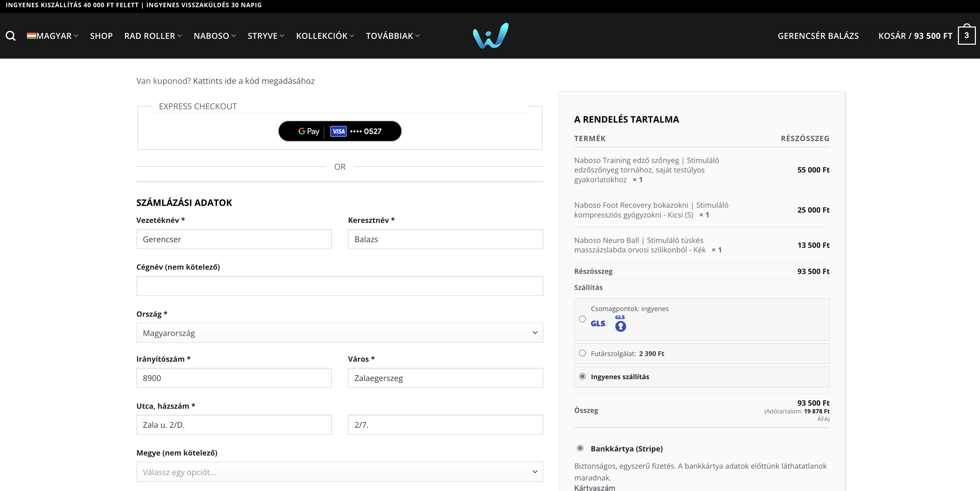Click the Express Checkout heading
The width and height of the screenshot is (980, 491).
click(x=198, y=106)
